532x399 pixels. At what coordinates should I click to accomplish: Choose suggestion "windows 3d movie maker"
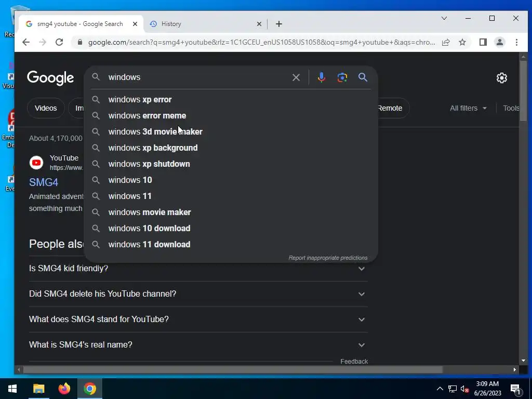point(231,131)
